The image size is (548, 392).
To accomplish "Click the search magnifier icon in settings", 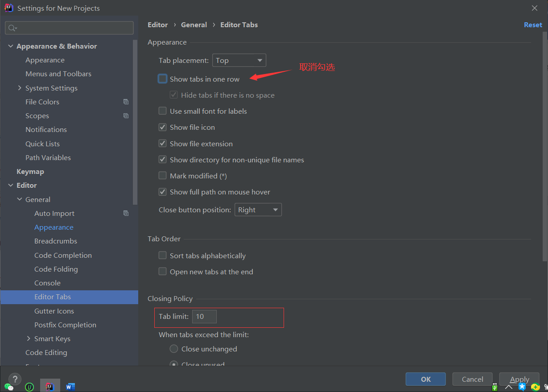I will click(x=12, y=28).
